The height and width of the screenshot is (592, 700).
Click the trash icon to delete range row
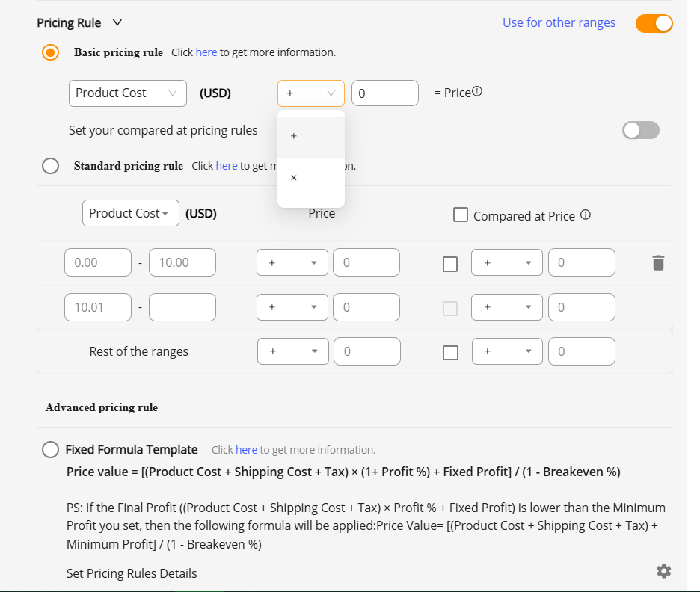pos(657,263)
